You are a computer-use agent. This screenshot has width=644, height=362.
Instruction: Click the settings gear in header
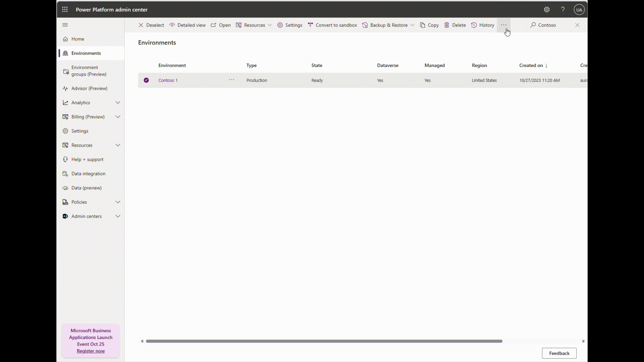[x=547, y=10]
